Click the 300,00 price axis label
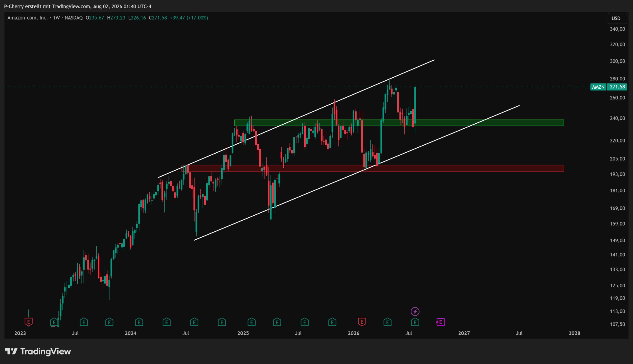This screenshot has width=633, height=364. coord(617,61)
